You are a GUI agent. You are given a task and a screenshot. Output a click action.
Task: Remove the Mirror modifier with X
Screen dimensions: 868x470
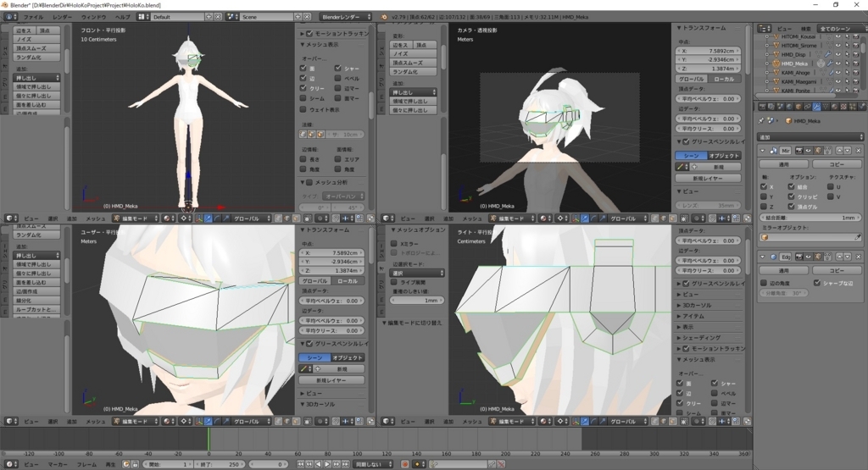pyautogui.click(x=859, y=151)
